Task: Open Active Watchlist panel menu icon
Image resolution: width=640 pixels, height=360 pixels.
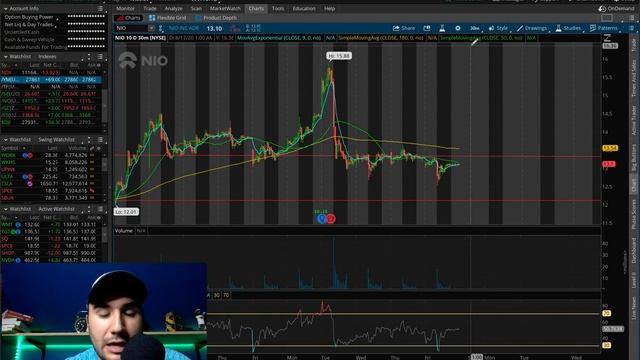Action: [100, 209]
